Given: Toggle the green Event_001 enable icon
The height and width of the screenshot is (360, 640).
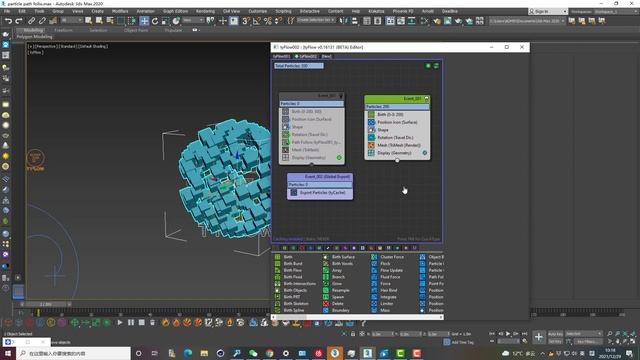Looking at the screenshot, I should coord(426,99).
